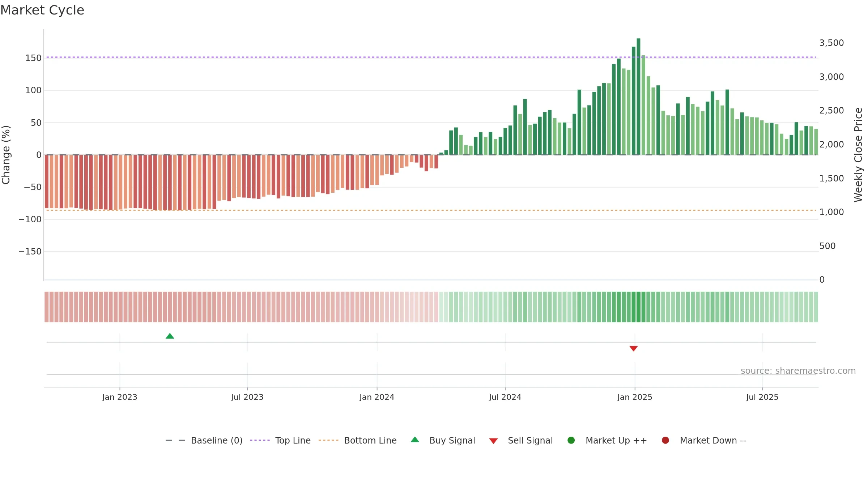
Task: Click the Sell Signal legend triangle icon
Action: tap(493, 441)
